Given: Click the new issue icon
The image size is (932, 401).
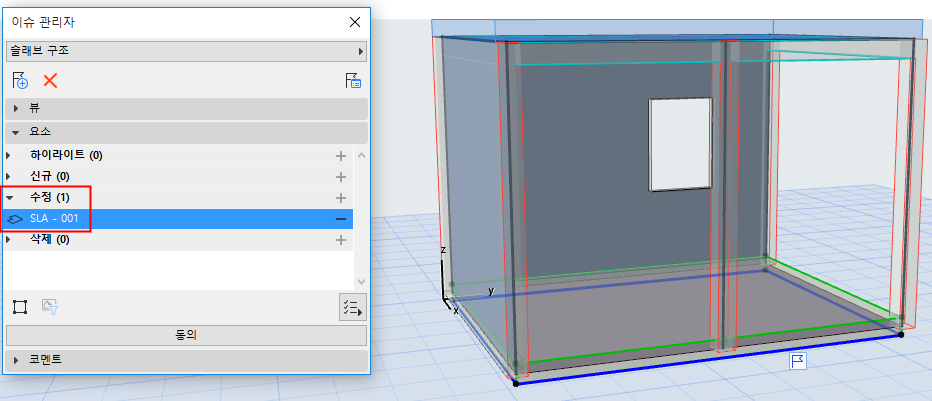Looking at the screenshot, I should (x=19, y=81).
